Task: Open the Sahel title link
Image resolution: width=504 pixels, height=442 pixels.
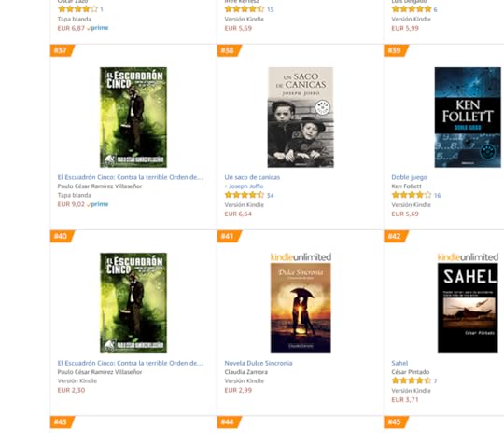Action: coord(399,363)
